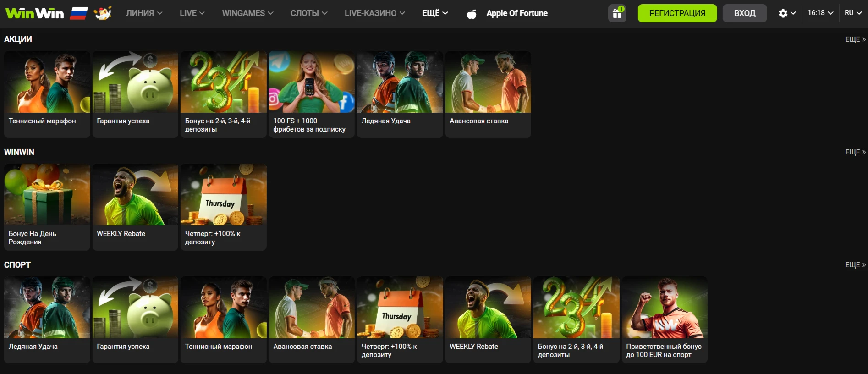868x374 pixels.
Task: Open Приветственный бонус до 100 EUR card
Action: coord(664,319)
